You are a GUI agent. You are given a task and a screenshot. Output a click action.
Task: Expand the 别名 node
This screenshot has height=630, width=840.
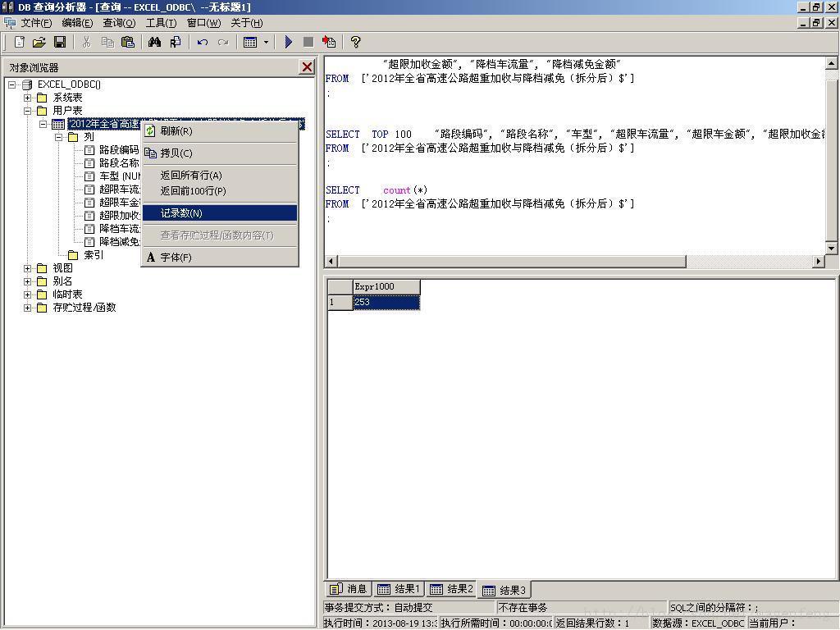[x=27, y=281]
